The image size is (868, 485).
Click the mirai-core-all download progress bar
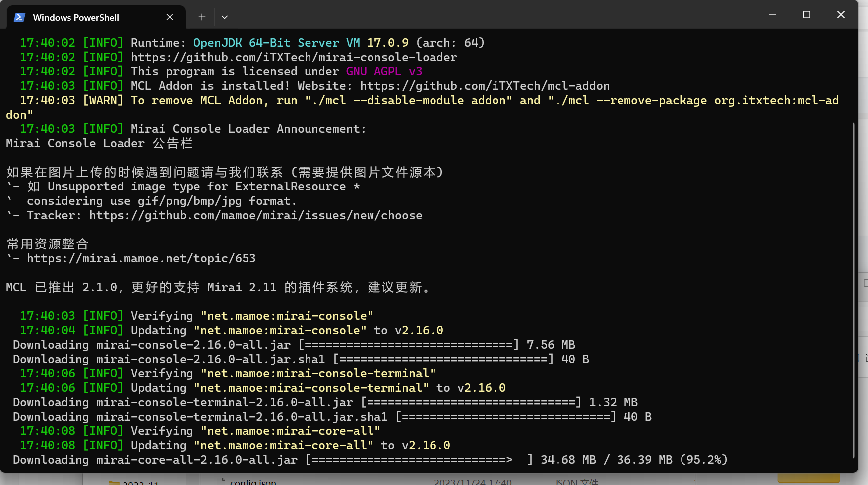[419, 460]
